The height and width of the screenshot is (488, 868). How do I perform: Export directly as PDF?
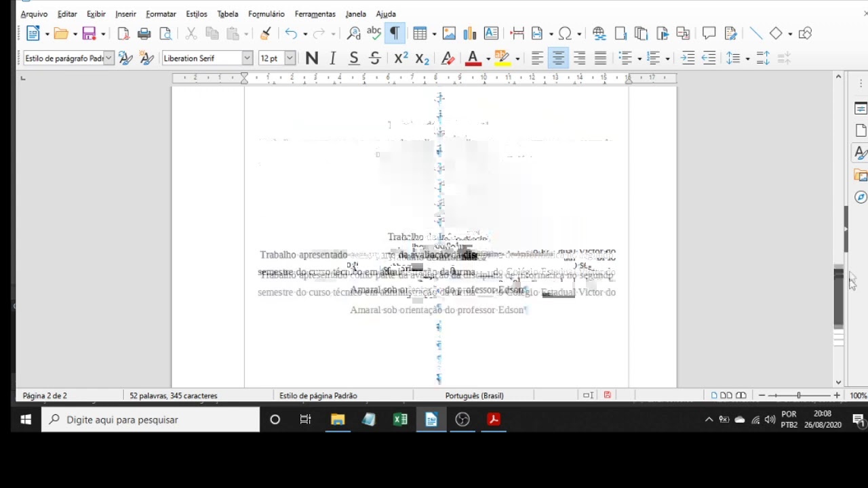(123, 33)
